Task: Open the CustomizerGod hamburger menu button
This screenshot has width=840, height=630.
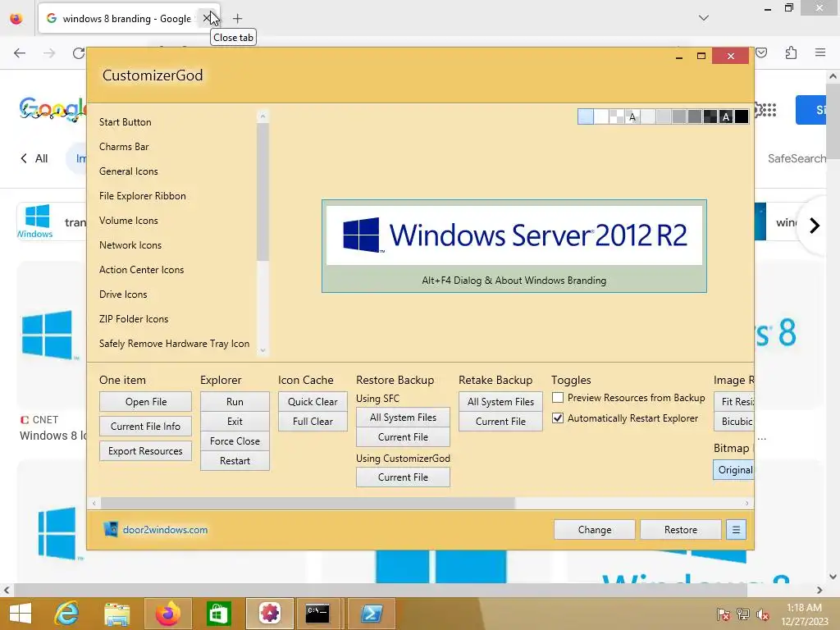Action: [736, 530]
